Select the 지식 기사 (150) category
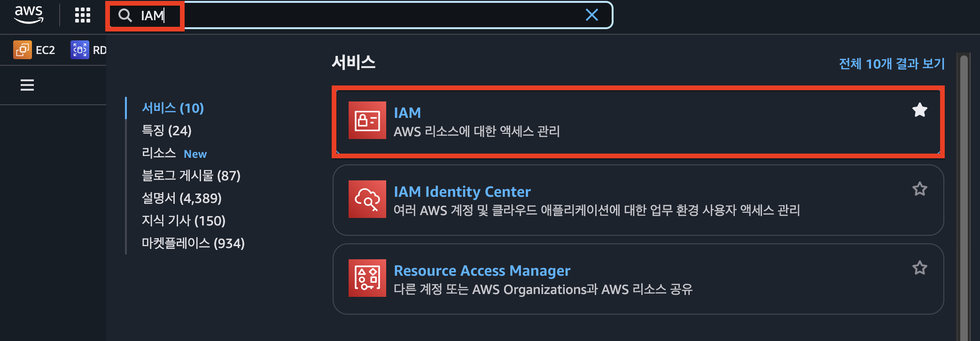The image size is (980, 341). [x=184, y=221]
